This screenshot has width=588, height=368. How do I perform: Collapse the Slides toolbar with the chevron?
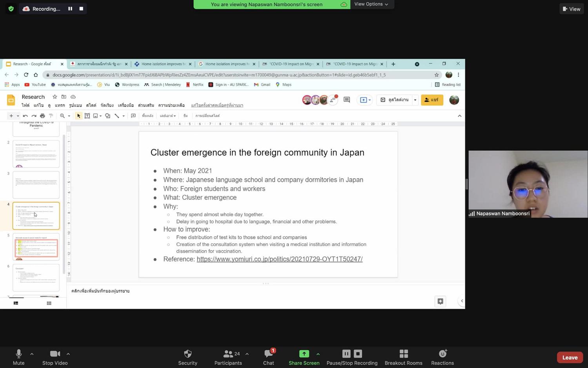(459, 116)
